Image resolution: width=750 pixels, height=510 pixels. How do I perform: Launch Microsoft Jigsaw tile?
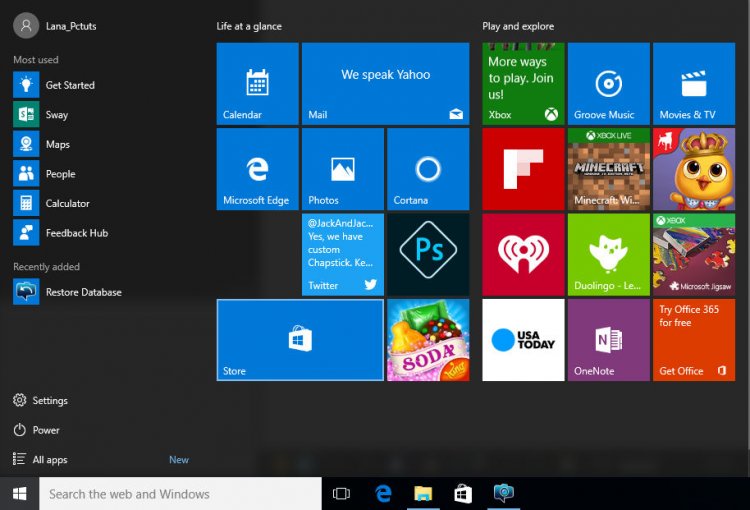[x=694, y=255]
